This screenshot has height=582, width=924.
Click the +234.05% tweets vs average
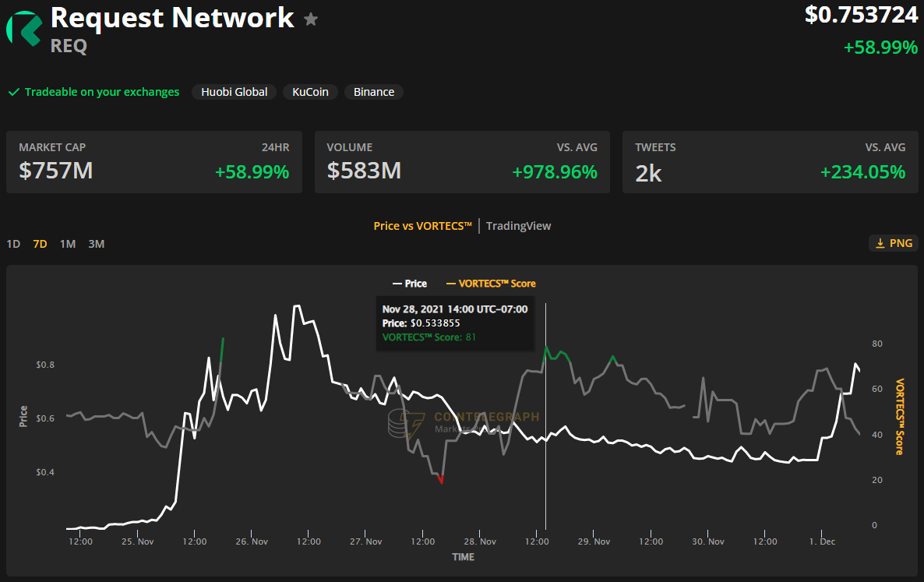[862, 172]
